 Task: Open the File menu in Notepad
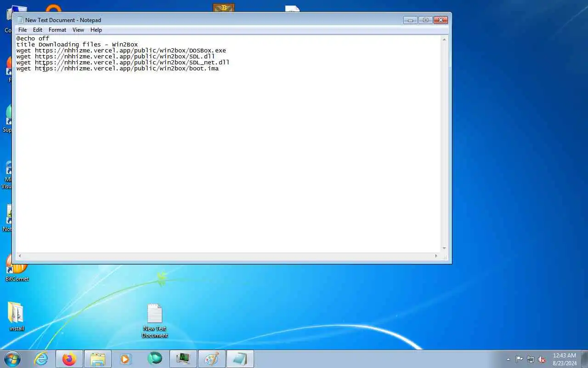tap(23, 30)
